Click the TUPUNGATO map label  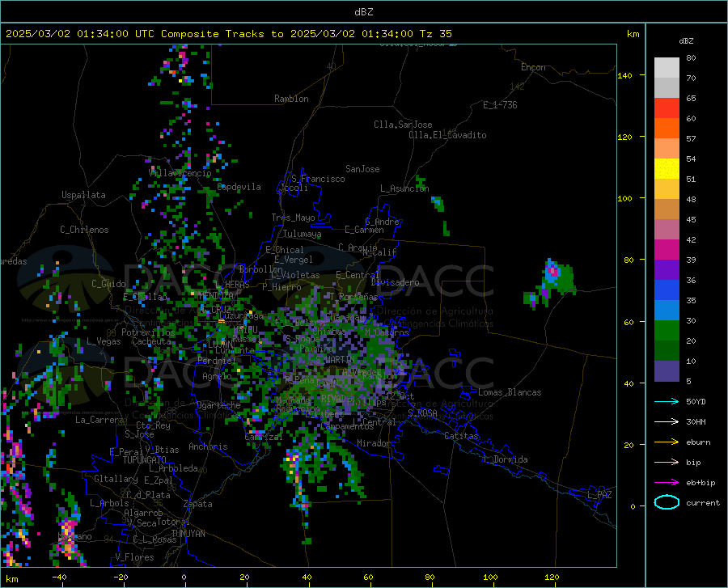(x=145, y=460)
